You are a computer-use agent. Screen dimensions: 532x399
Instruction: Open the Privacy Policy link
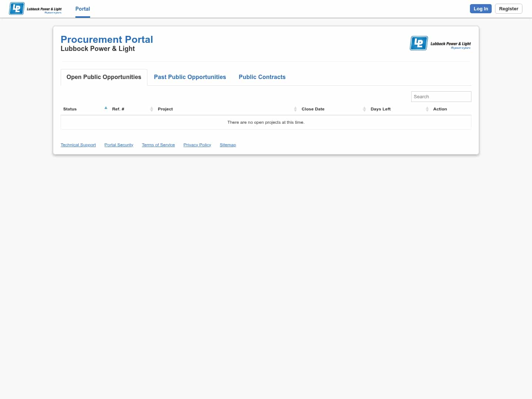197,145
